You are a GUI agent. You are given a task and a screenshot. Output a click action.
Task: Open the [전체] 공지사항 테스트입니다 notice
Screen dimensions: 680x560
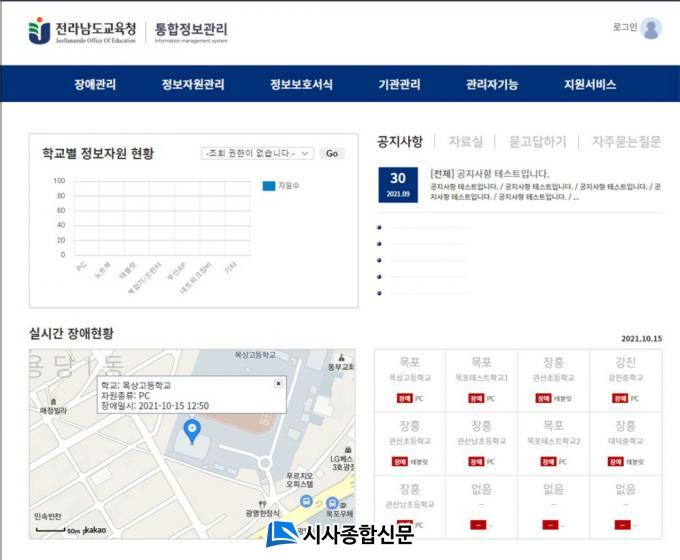(x=490, y=173)
